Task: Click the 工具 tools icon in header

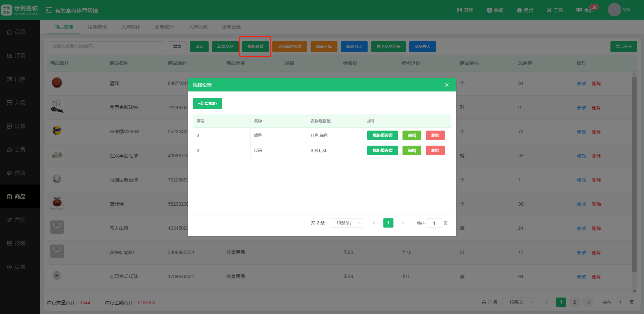Action: (x=549, y=10)
